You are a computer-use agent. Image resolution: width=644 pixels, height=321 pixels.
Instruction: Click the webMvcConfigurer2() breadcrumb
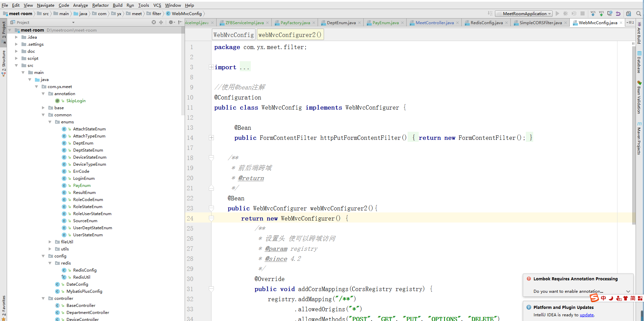point(290,35)
